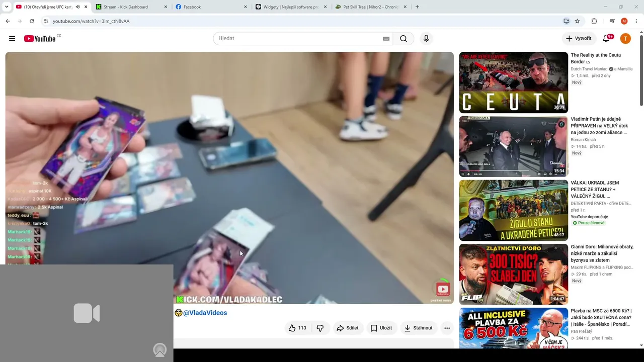Viewport: 644px width, 362px height.
Task: Close the Pet Skill Tree tab
Action: coord(405,7)
